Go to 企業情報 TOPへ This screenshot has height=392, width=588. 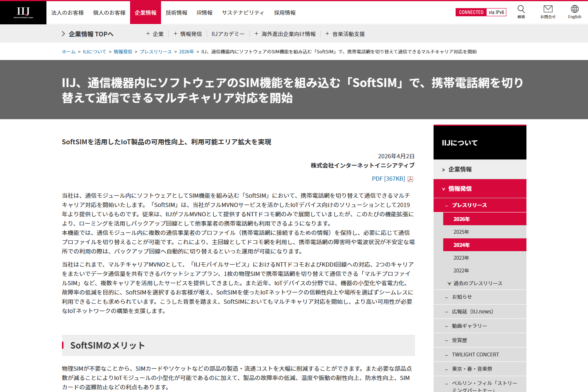pos(87,34)
